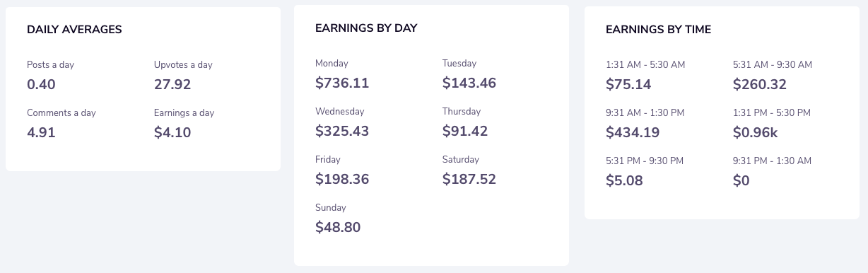Select the 1:31 AM - 5:30 AM value $75.14
Image resolution: width=868 pixels, height=273 pixels.
pos(628,85)
